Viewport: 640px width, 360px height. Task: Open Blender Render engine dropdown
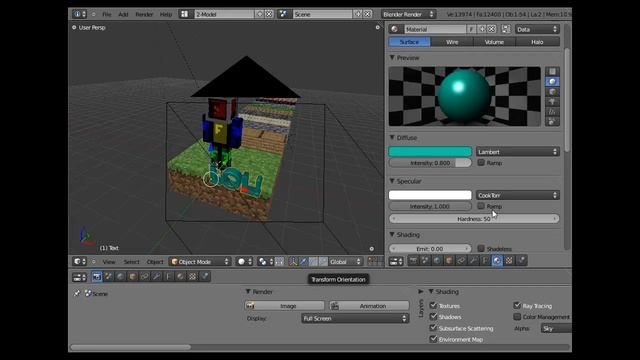(408, 14)
